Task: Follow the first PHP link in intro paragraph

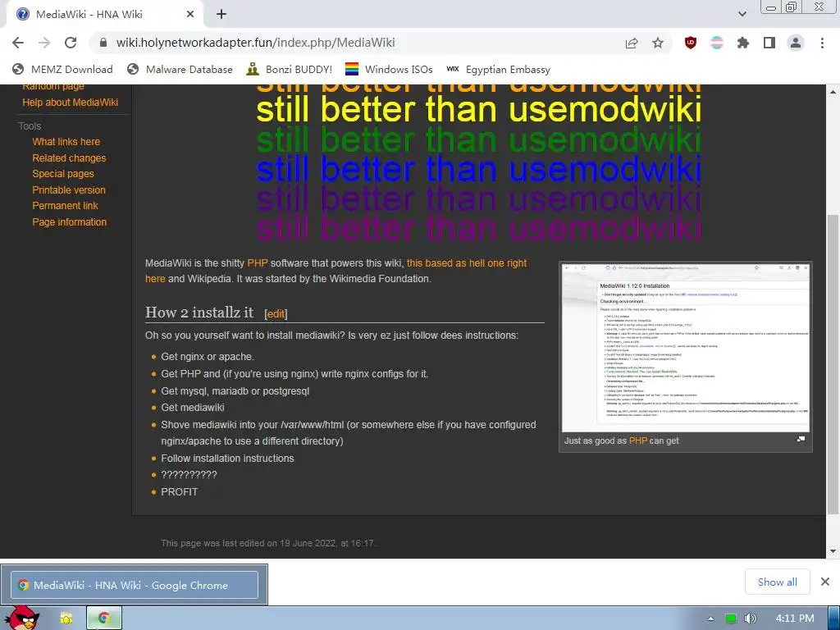Action: pos(257,263)
